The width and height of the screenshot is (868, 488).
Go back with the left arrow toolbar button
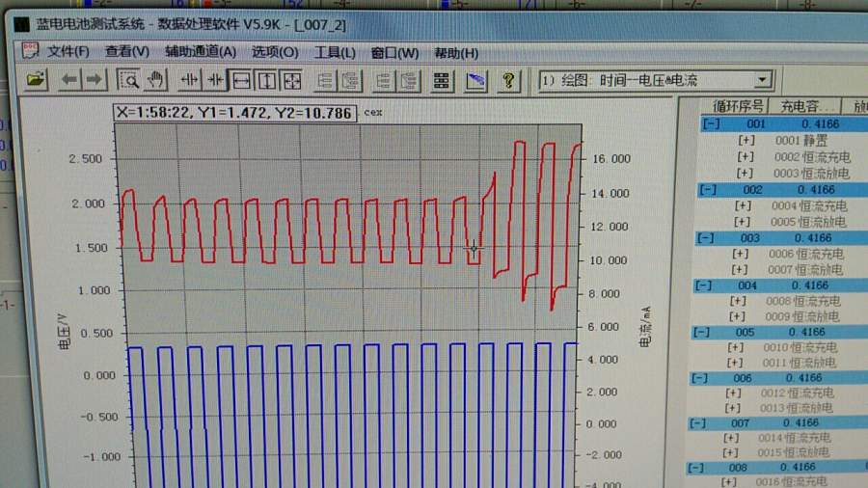point(69,80)
